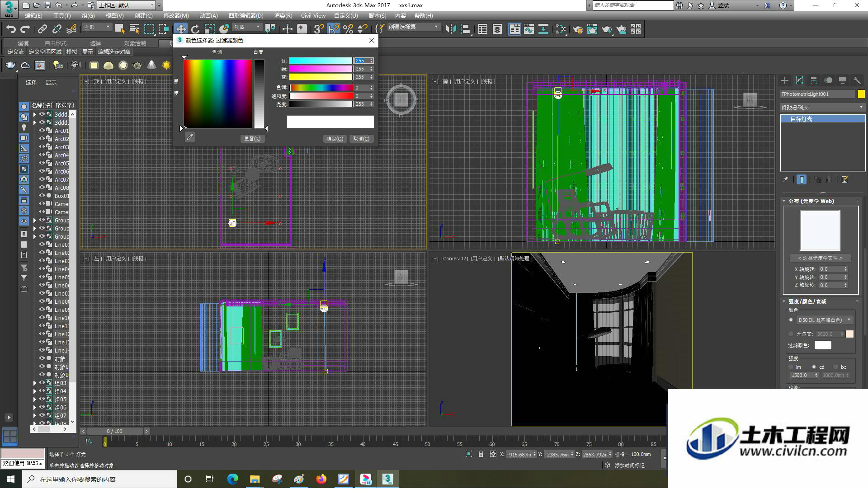Open the 修改器(M) menu
Viewport: 868px width, 489px height.
(x=176, y=15)
